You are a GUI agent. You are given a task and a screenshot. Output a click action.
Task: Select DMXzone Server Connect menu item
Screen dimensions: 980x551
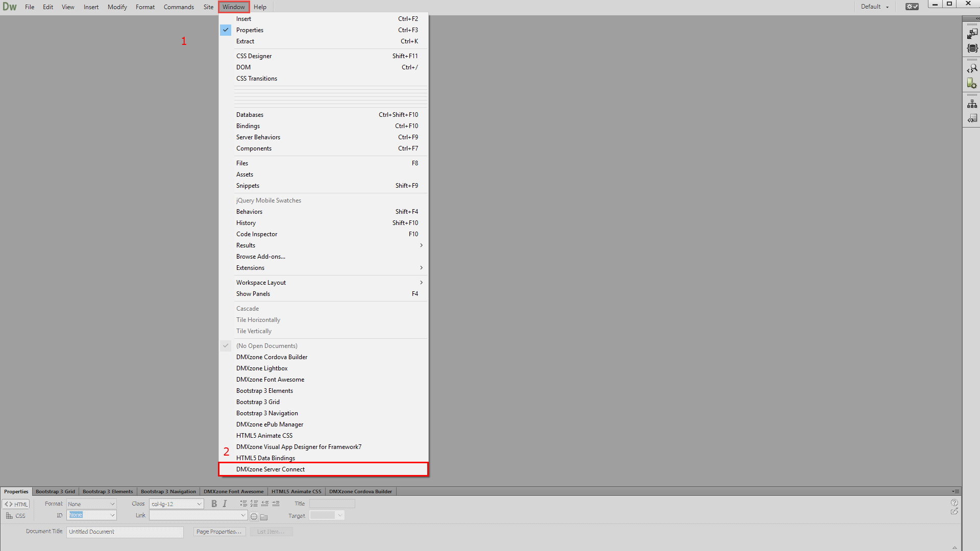pyautogui.click(x=324, y=469)
